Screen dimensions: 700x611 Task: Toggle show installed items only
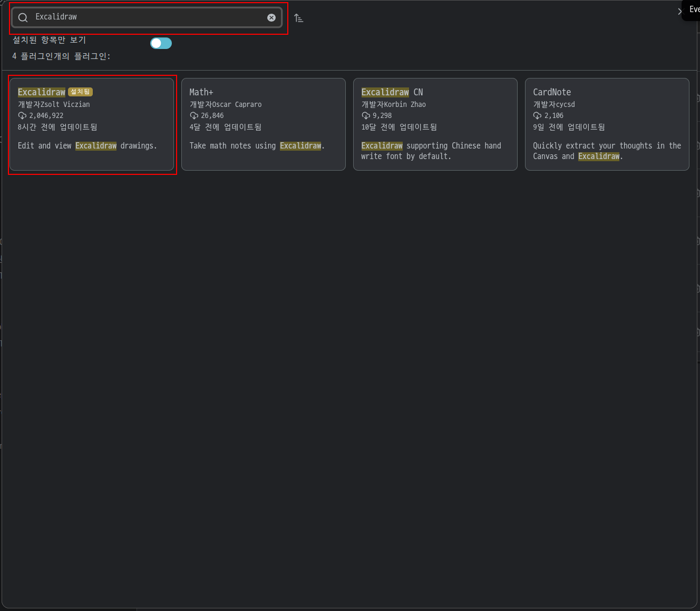click(161, 43)
